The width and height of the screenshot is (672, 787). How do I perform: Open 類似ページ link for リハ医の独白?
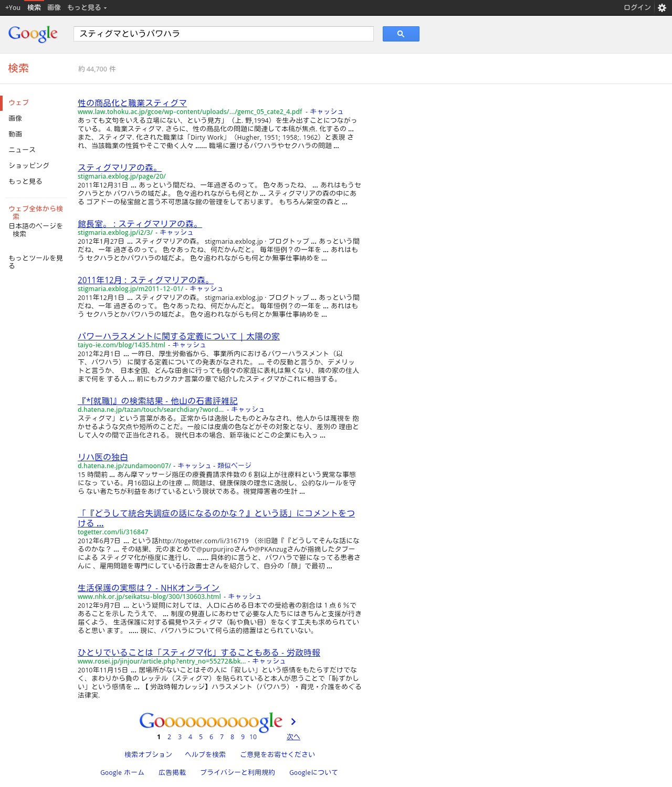coord(234,465)
